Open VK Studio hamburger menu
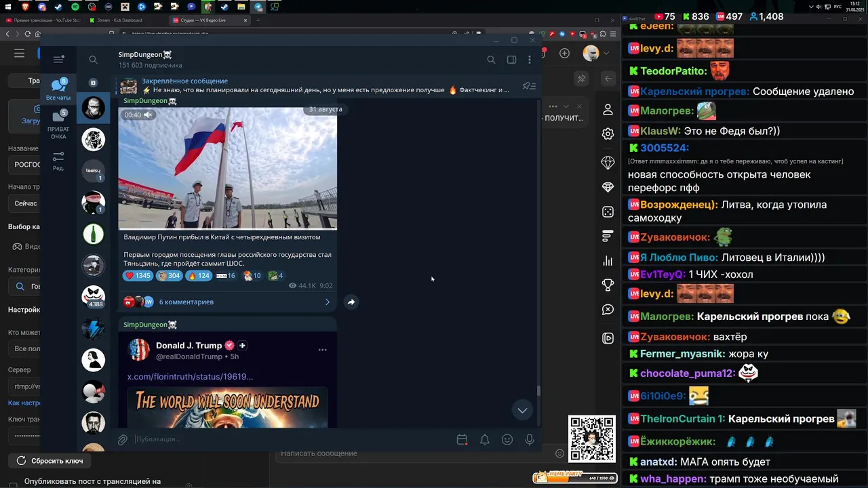 pos(19,53)
